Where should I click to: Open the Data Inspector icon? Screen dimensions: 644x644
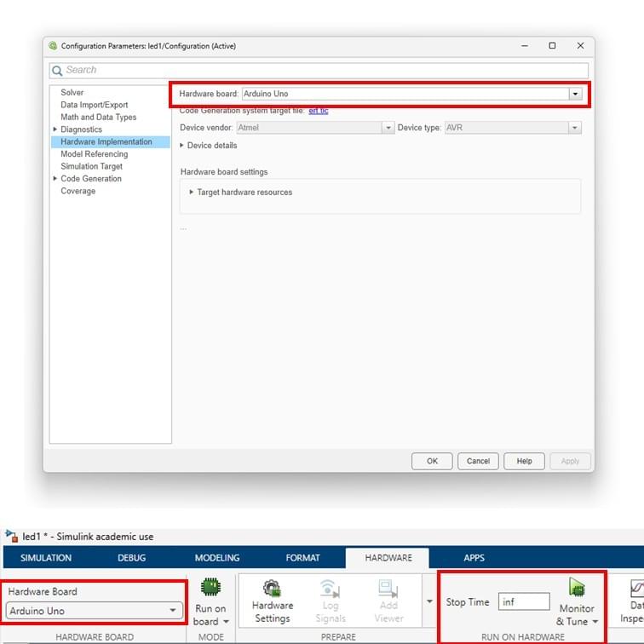click(635, 589)
